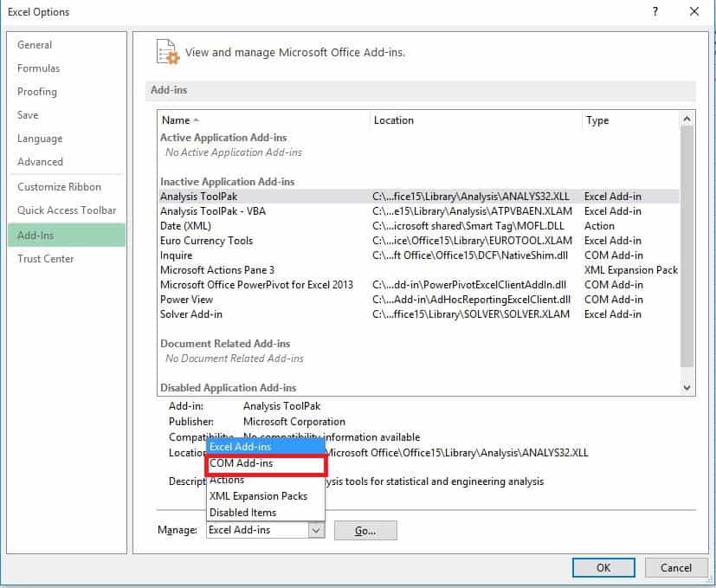
Task: Select the Customize Ribbon page
Action: 57,186
